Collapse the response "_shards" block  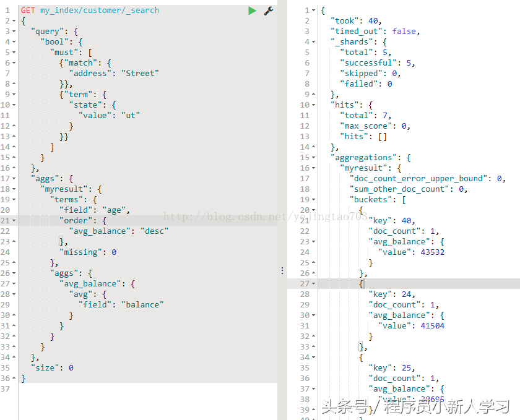313,42
